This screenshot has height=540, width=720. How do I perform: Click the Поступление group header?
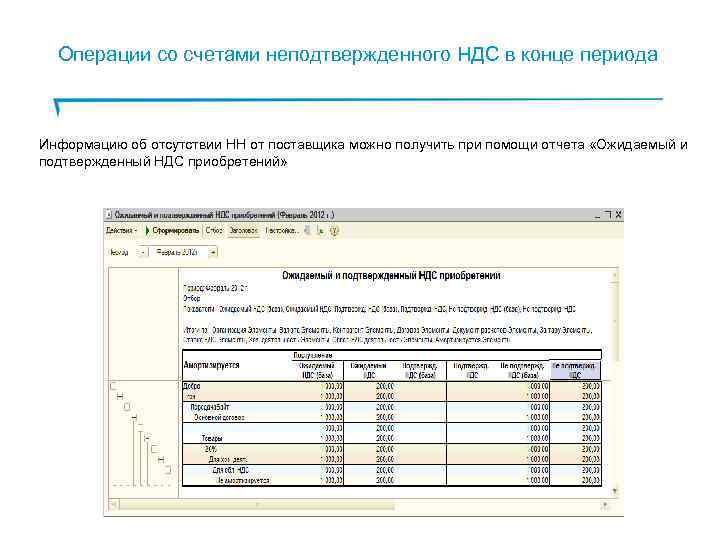(312, 355)
